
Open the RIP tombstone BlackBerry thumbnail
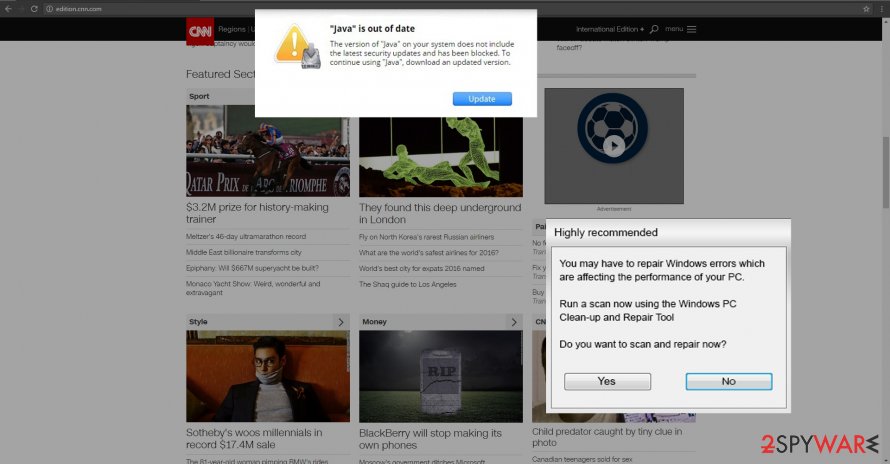point(441,376)
